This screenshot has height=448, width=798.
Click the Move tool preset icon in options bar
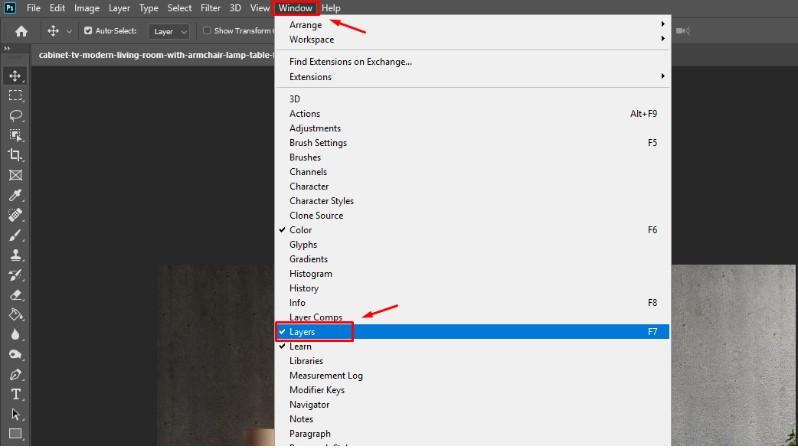[53, 31]
